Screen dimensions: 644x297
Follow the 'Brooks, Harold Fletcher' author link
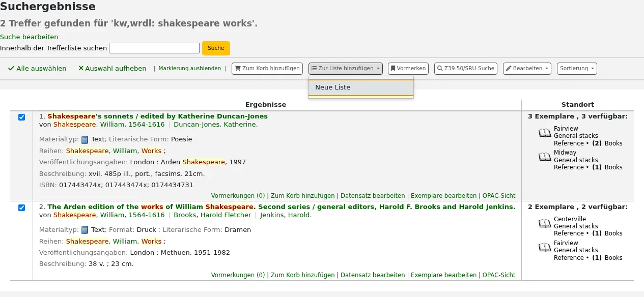pos(212,215)
